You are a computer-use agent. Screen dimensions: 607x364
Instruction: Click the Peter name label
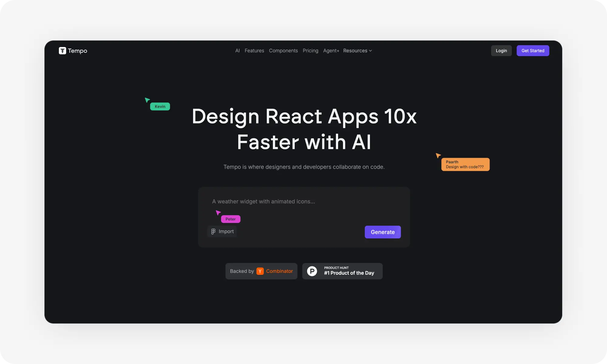pyautogui.click(x=231, y=219)
